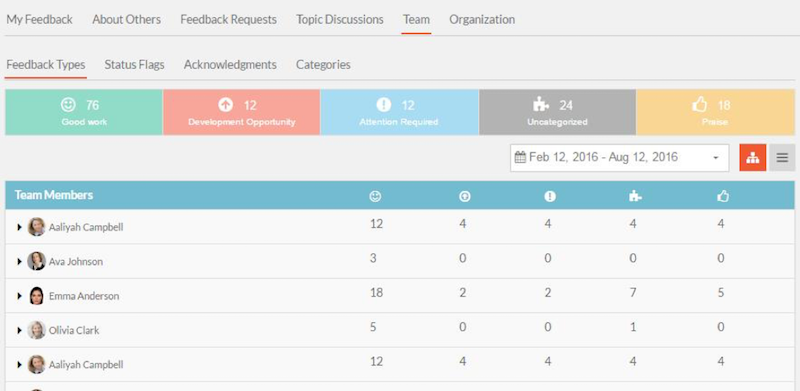The height and width of the screenshot is (391, 800).
Task: Switch to list view button
Action: [x=782, y=158]
